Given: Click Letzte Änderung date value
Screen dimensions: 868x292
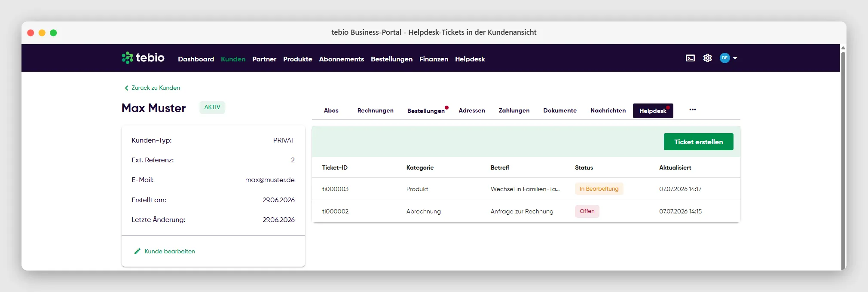Looking at the screenshot, I should tap(278, 220).
